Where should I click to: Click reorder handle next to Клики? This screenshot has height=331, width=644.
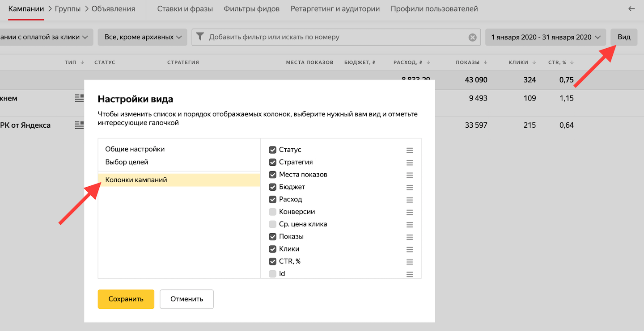coord(410,249)
